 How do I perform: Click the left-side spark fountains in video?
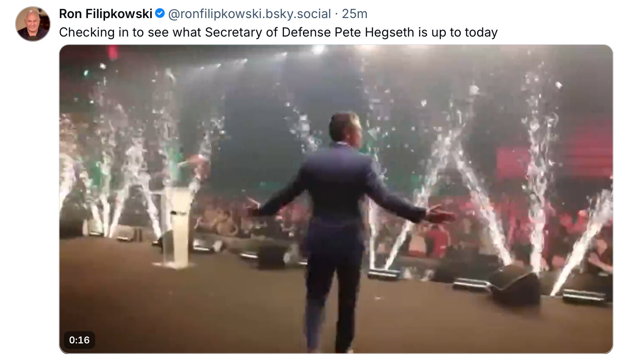point(122,177)
